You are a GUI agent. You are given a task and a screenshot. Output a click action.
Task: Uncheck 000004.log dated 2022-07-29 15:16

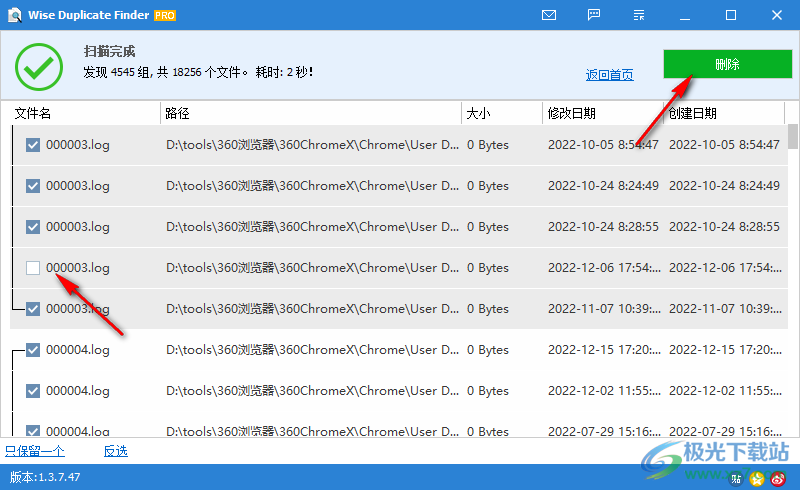[x=33, y=431]
